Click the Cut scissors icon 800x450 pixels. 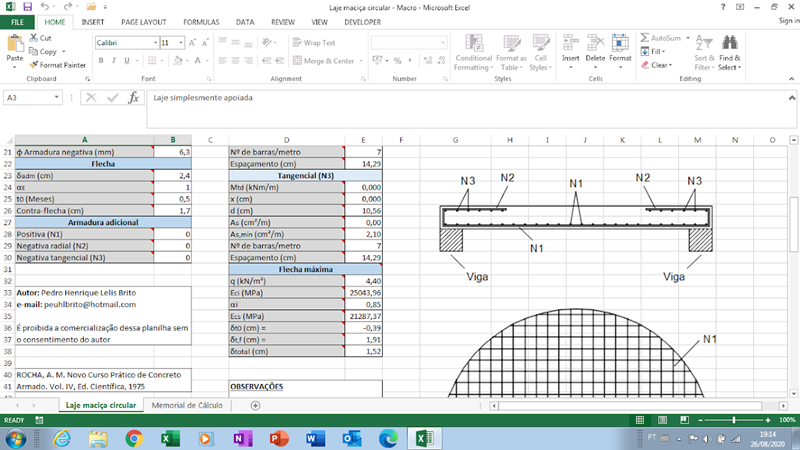point(34,38)
